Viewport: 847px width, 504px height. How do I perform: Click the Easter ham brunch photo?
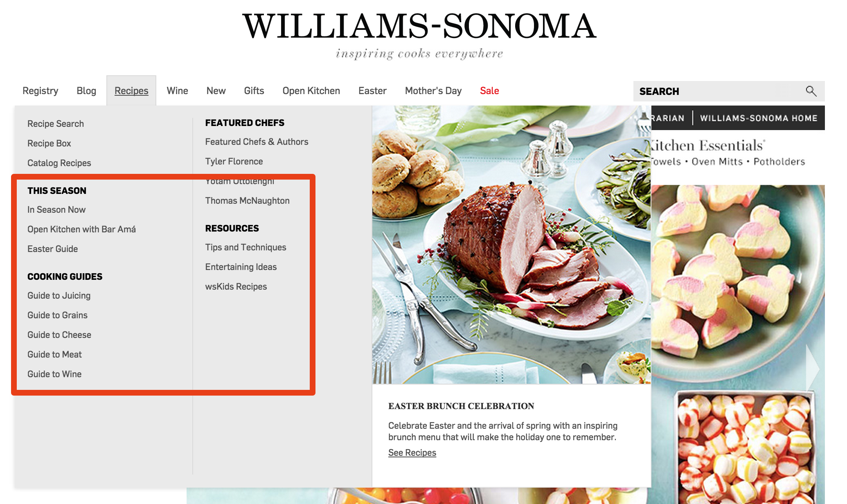point(511,245)
